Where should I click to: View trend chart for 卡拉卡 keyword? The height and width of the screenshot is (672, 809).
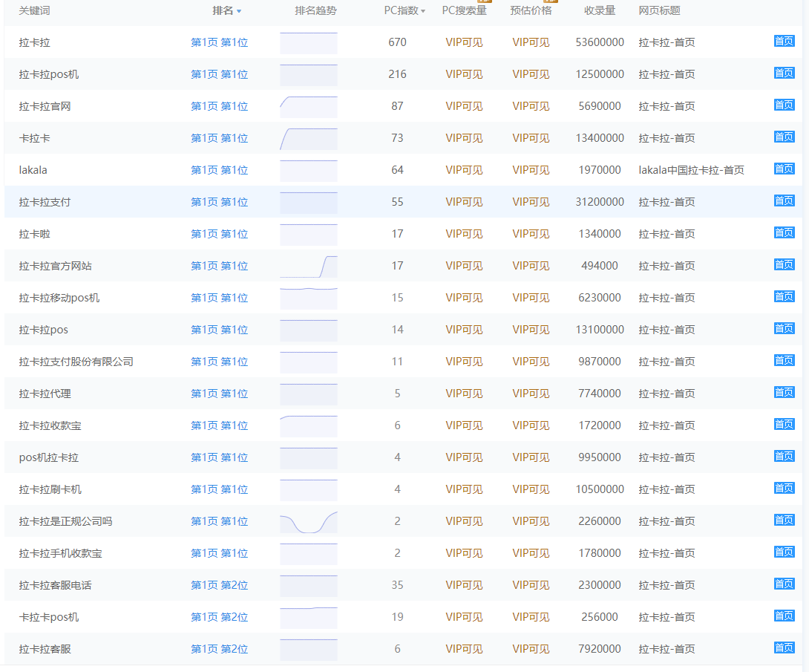coord(309,138)
